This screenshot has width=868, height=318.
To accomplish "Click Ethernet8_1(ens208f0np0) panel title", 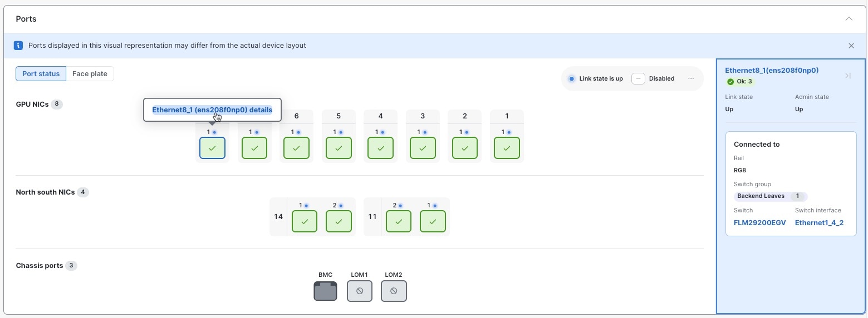I will click(771, 71).
